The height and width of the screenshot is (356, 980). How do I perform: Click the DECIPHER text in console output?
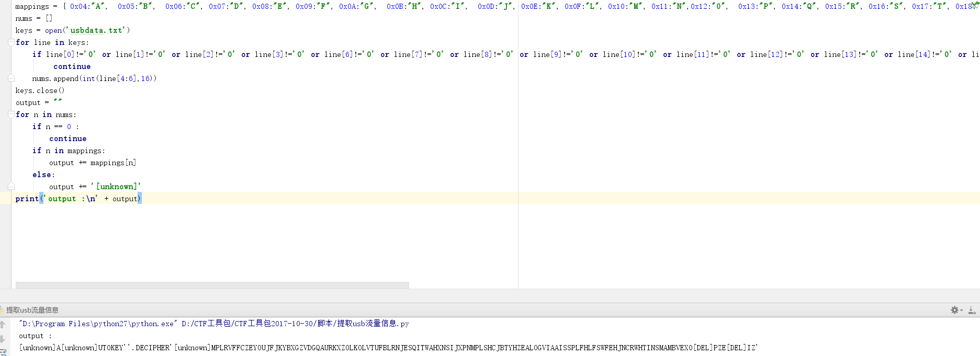coord(153,348)
